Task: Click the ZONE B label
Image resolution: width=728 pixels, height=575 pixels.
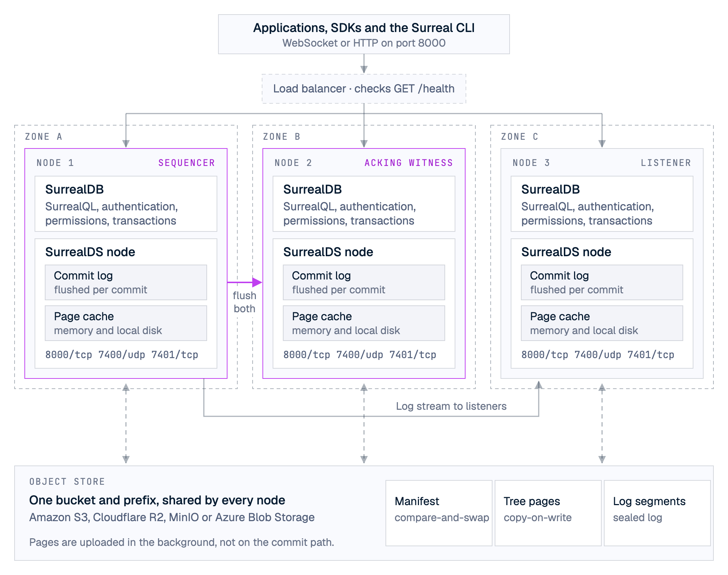Action: click(x=282, y=137)
